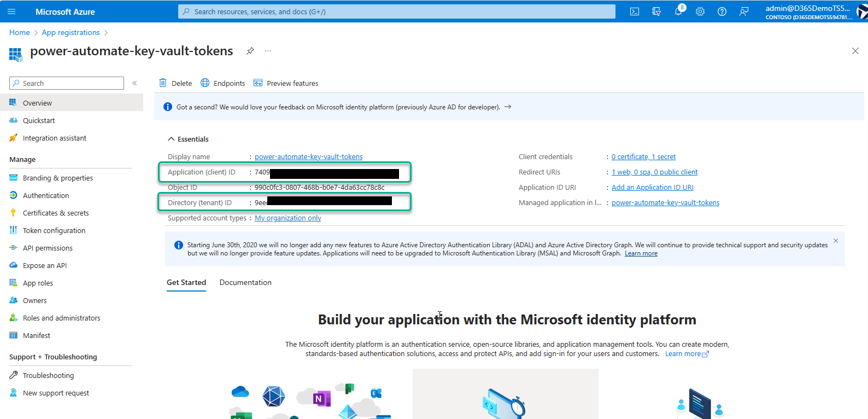Click the Roles and administrators icon
This screenshot has height=419, width=868.
coord(13,318)
